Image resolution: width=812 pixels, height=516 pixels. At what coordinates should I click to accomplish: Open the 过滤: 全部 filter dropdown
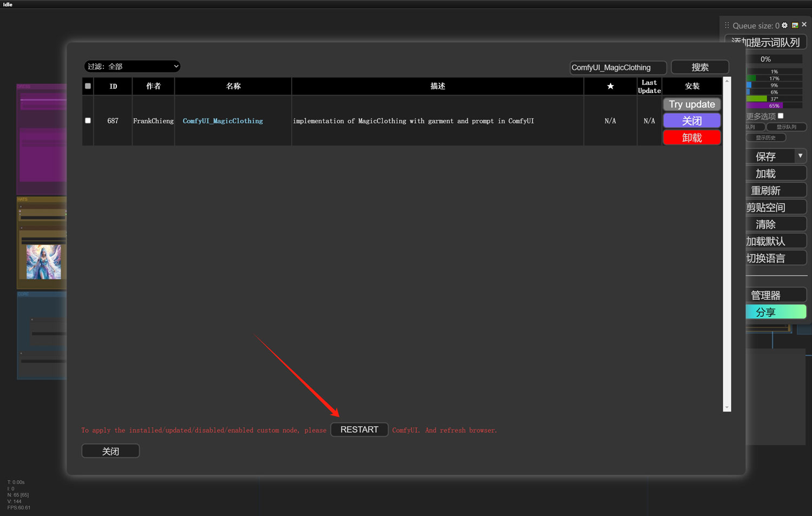133,66
